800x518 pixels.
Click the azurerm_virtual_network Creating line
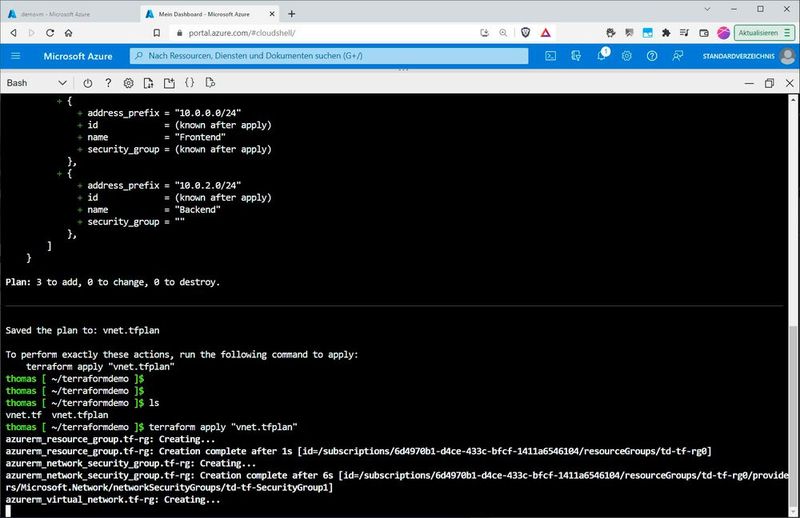113,499
